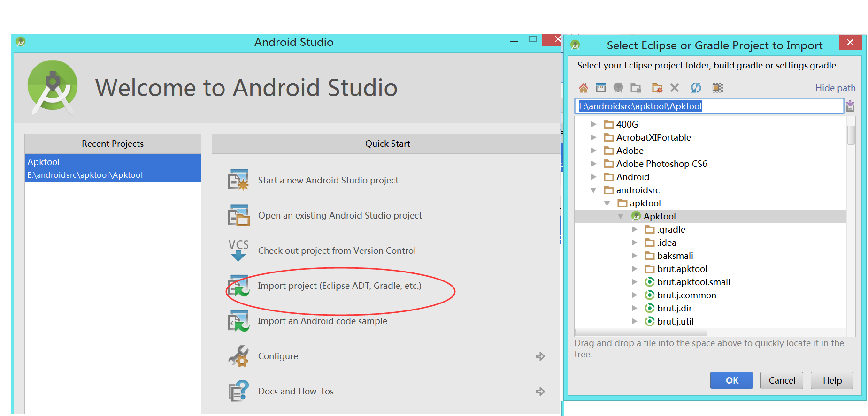The image size is (868, 416).
Task: Create a New Folder with the toolbar icon
Action: [657, 88]
